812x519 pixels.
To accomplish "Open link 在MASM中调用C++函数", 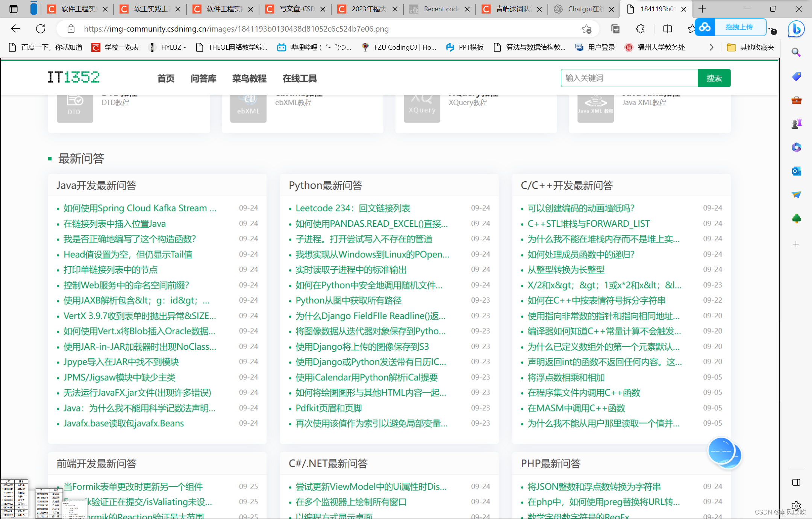I will click(576, 408).
